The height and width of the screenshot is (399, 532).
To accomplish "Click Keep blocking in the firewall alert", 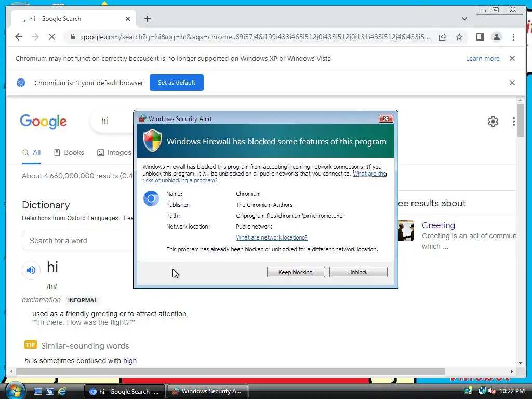I will pos(296,272).
